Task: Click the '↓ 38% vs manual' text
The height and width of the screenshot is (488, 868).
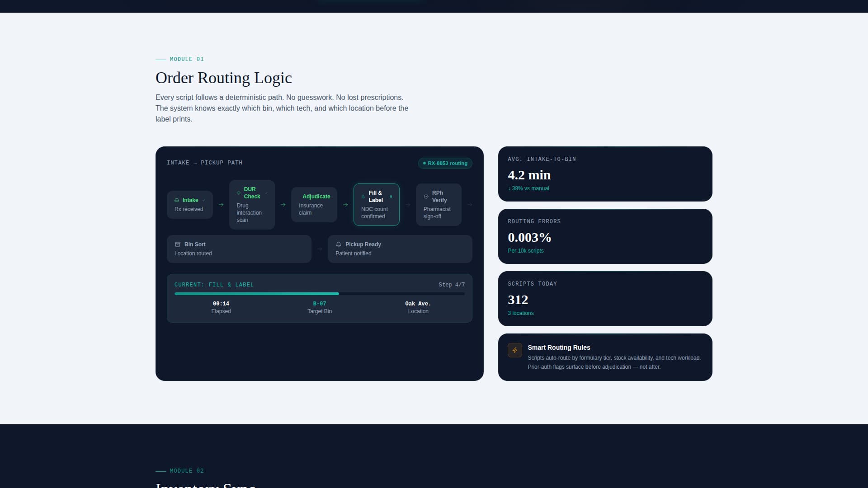Action: pyautogui.click(x=528, y=188)
